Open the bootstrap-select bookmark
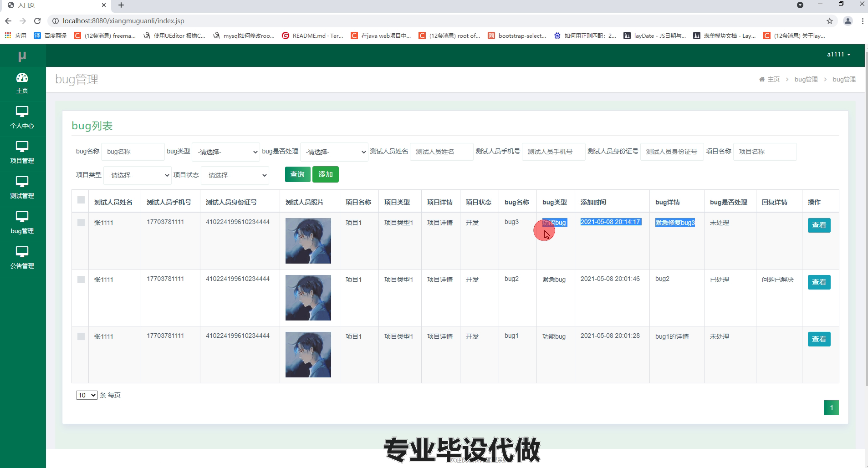868x468 pixels. (x=517, y=36)
